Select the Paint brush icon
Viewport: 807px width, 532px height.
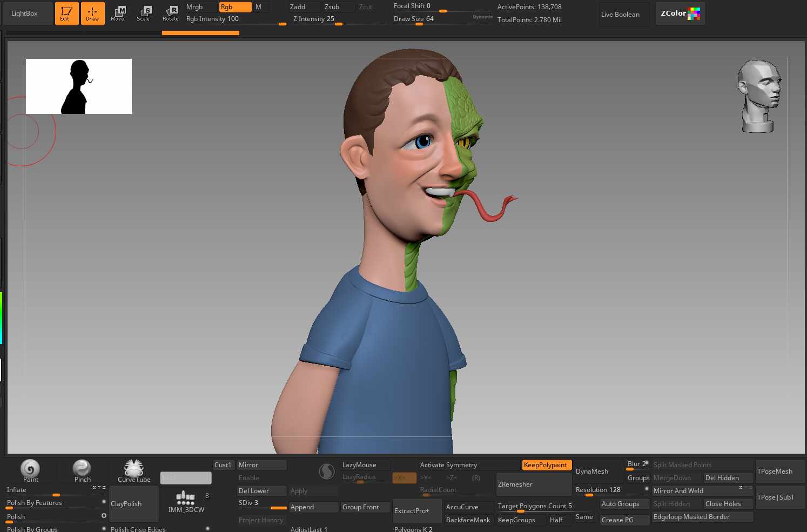pyautogui.click(x=30, y=469)
